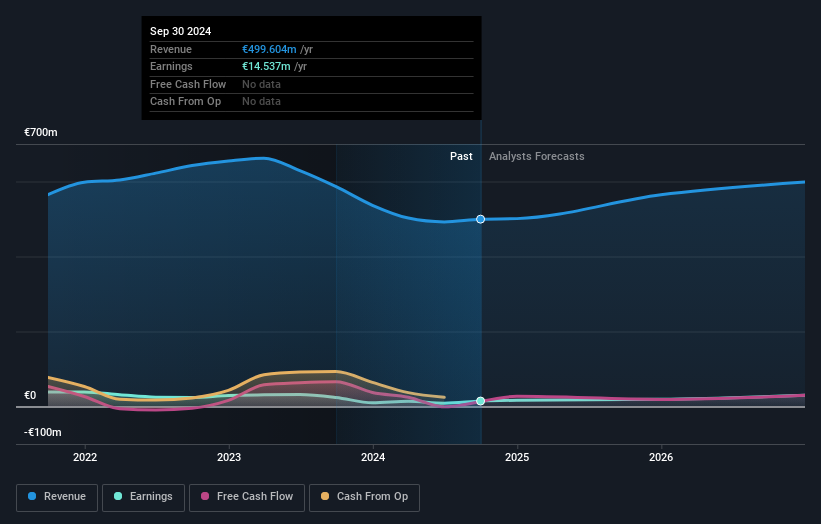The height and width of the screenshot is (524, 821).
Task: Click the blue Revenue legend dot
Action: (x=32, y=496)
